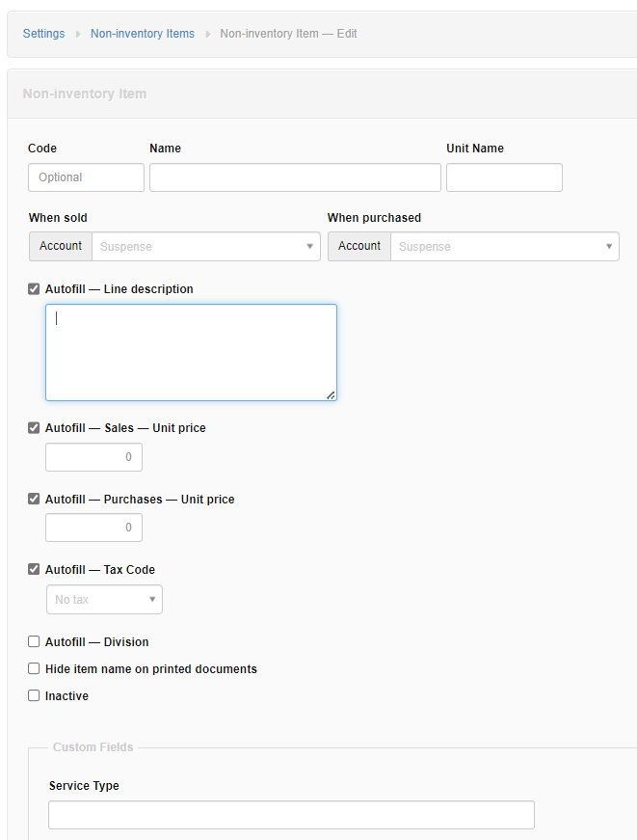Mark the item as Inactive
The image size is (637, 840).
pos(33,695)
